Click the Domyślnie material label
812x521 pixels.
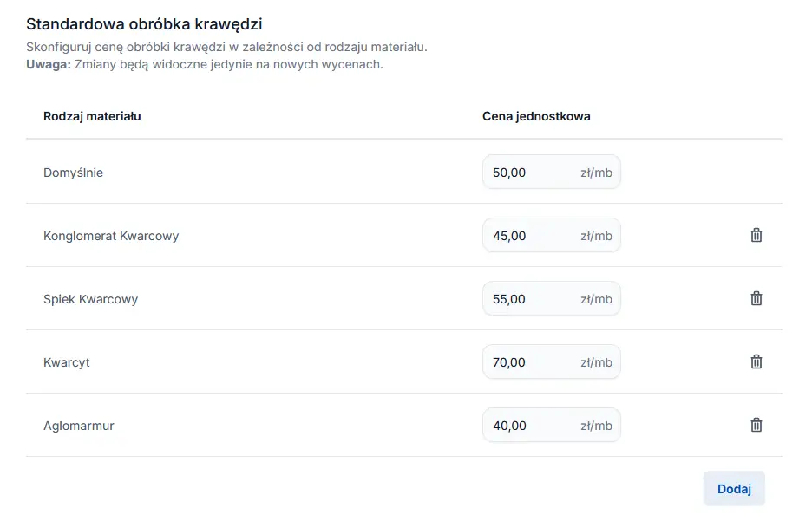coord(73,173)
